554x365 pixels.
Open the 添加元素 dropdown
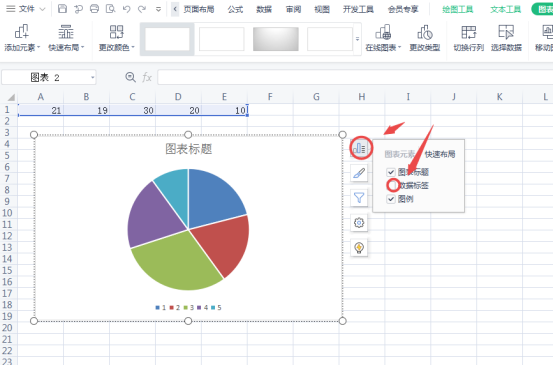pyautogui.click(x=22, y=38)
